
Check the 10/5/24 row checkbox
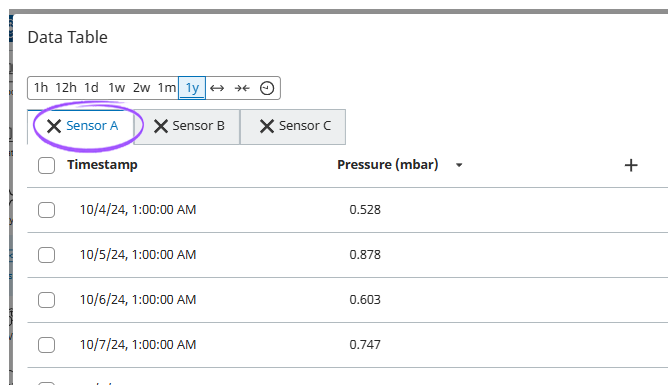pos(46,255)
